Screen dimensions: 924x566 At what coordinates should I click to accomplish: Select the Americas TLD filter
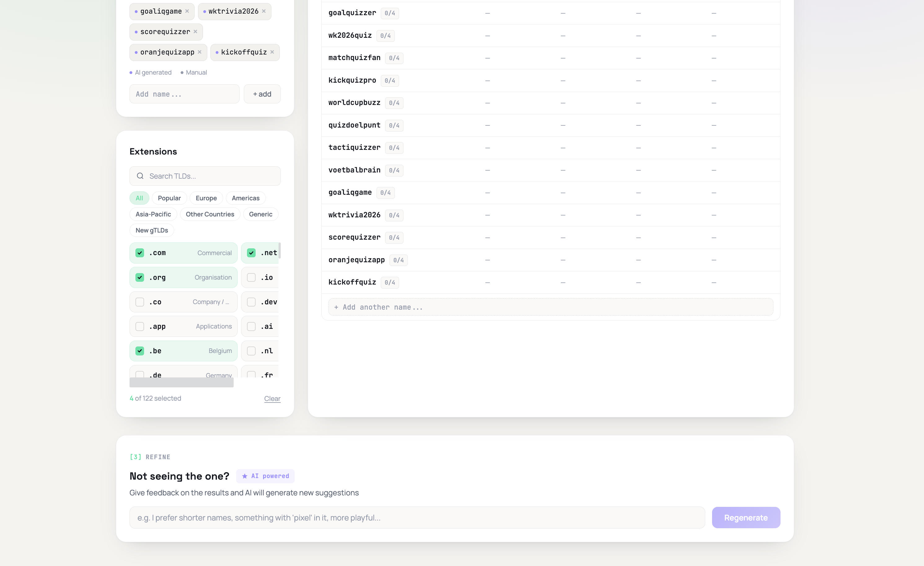246,198
